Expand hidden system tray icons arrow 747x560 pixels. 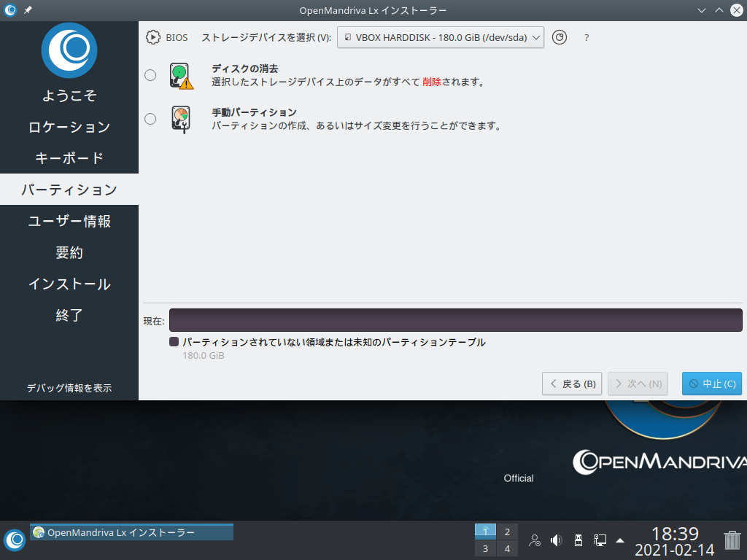pos(620,540)
